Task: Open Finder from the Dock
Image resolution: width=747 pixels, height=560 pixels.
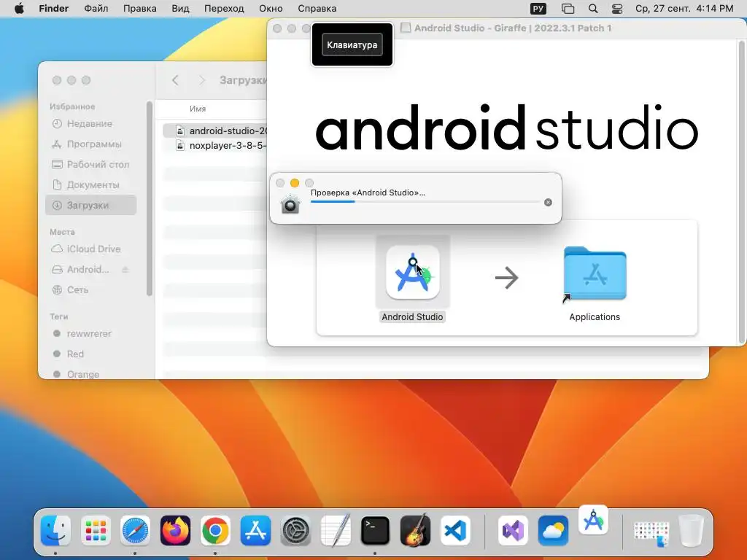Action: point(55,530)
